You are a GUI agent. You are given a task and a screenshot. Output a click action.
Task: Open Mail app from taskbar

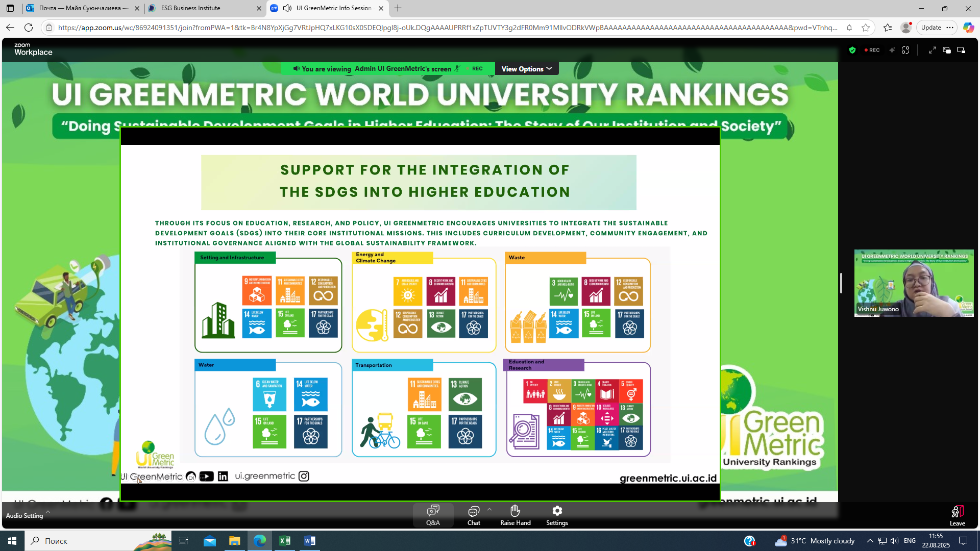(x=210, y=541)
